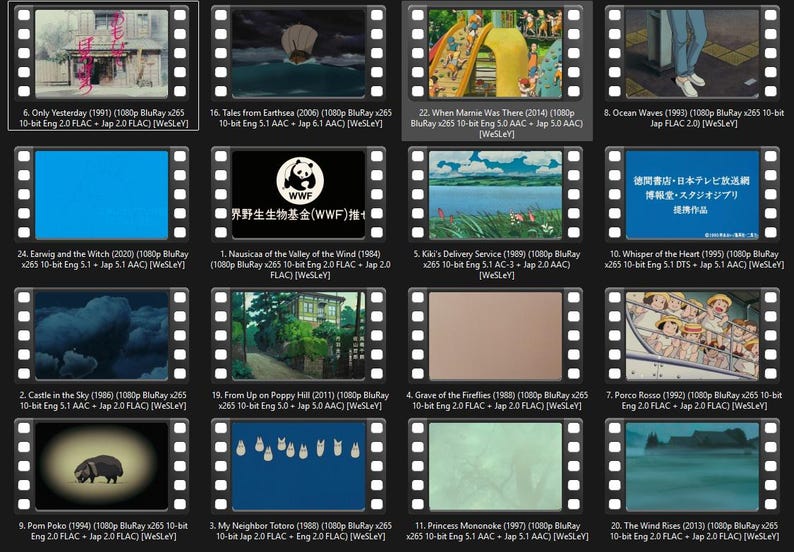Click the file name '24. Earwig and the Witch (2020)'
Image resolution: width=794 pixels, height=552 pixels.
103,259
